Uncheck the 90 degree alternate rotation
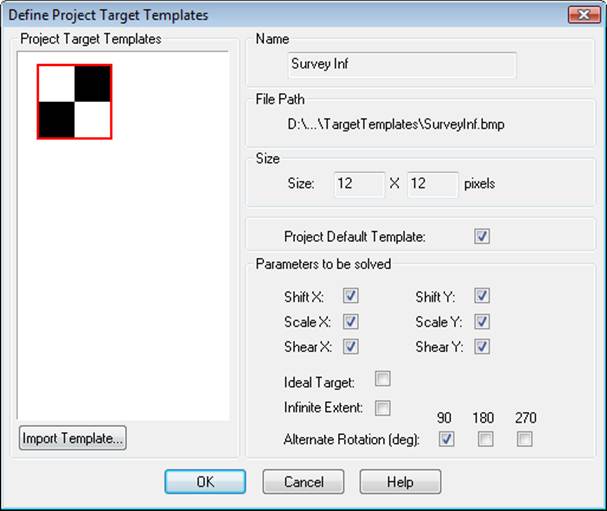Screen dimensions: 607x511 coord(446,439)
